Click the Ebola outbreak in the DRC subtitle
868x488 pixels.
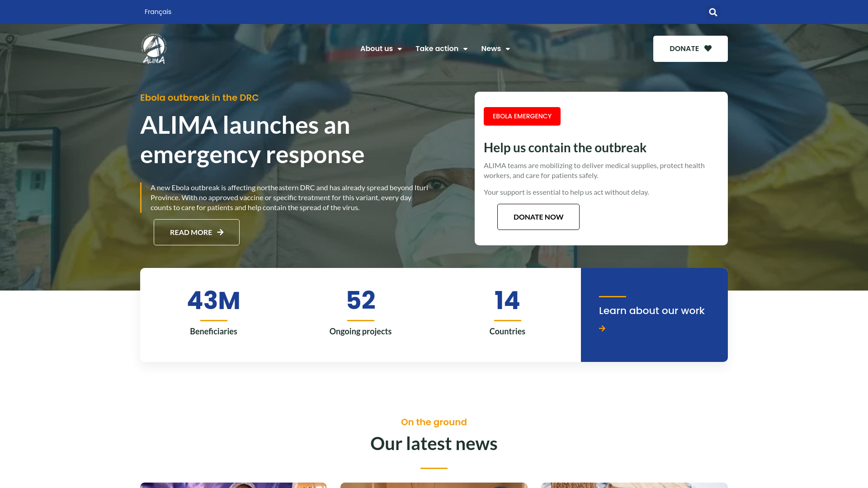click(x=199, y=98)
